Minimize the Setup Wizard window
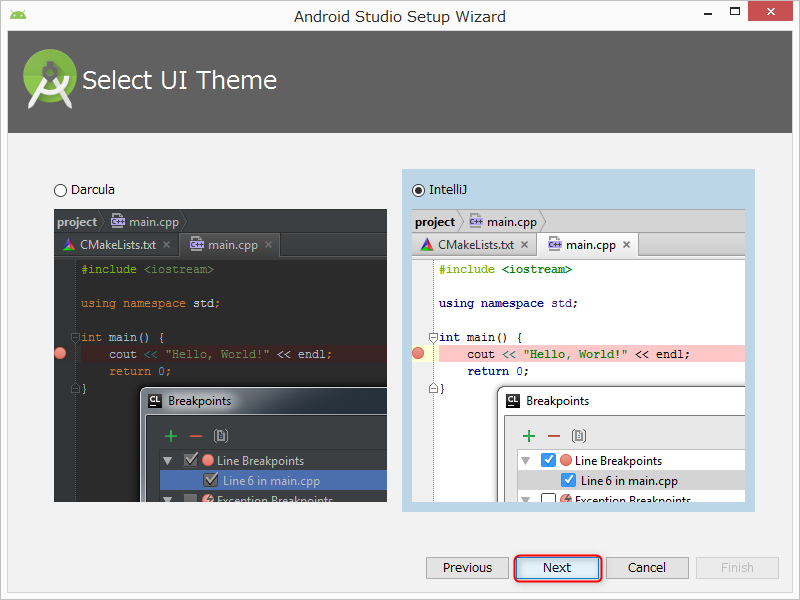 coord(708,13)
